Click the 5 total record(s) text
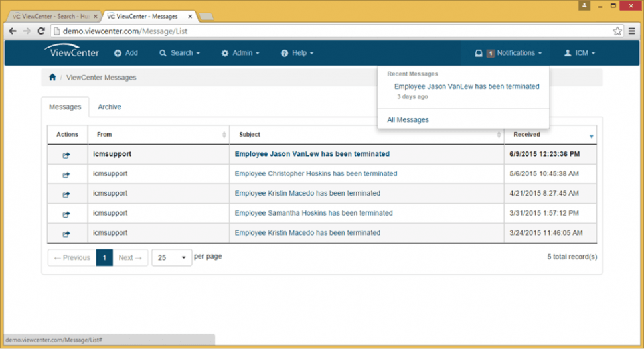Screen dimensions: 644x349 pos(572,257)
